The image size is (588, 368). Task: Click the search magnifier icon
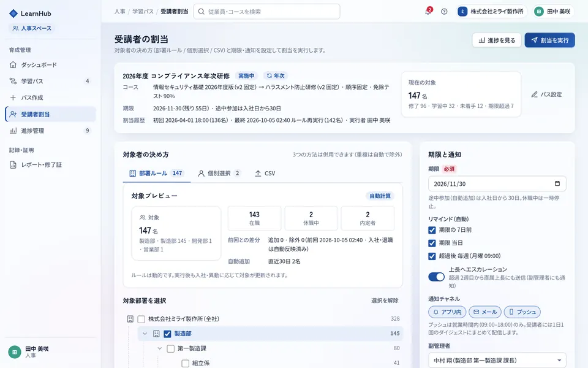[202, 12]
